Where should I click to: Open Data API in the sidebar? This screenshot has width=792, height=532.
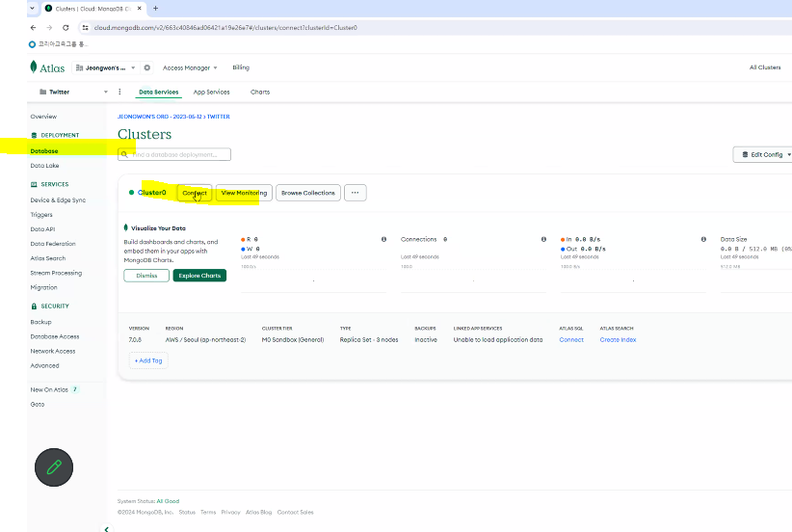coord(42,229)
